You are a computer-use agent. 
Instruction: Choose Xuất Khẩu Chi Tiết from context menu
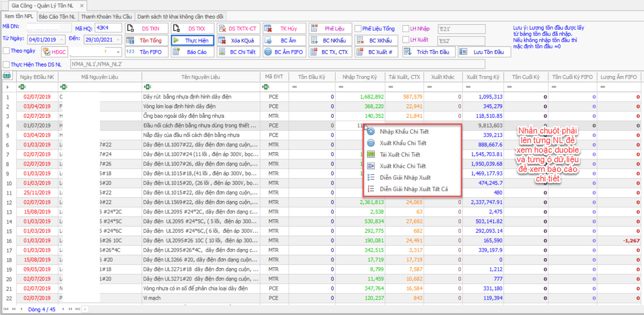click(x=403, y=143)
